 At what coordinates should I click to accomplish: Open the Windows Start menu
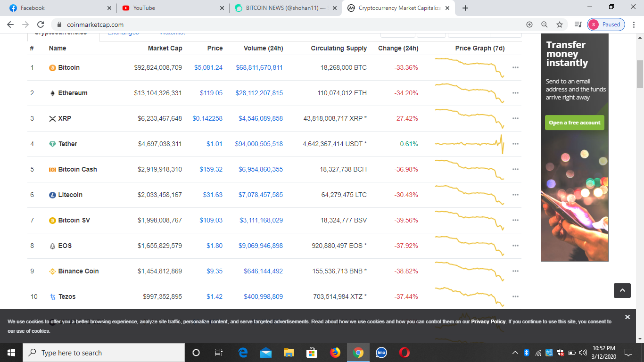[11, 353]
